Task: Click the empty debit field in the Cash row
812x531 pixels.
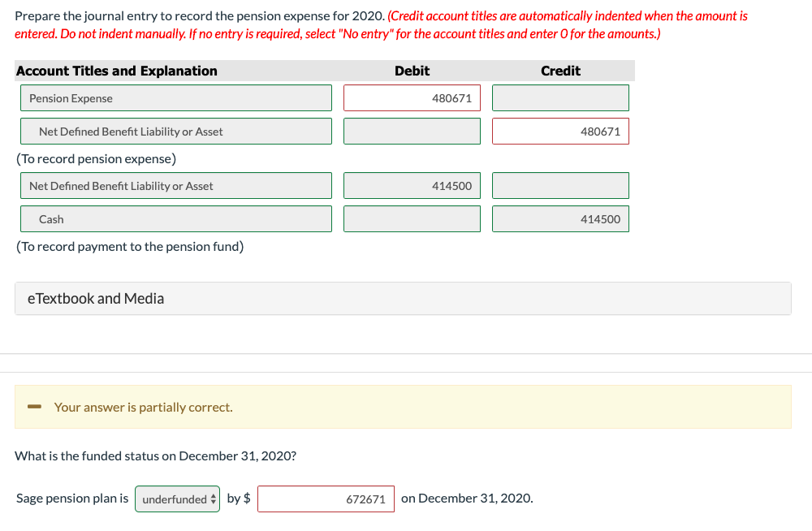Action: (412, 218)
